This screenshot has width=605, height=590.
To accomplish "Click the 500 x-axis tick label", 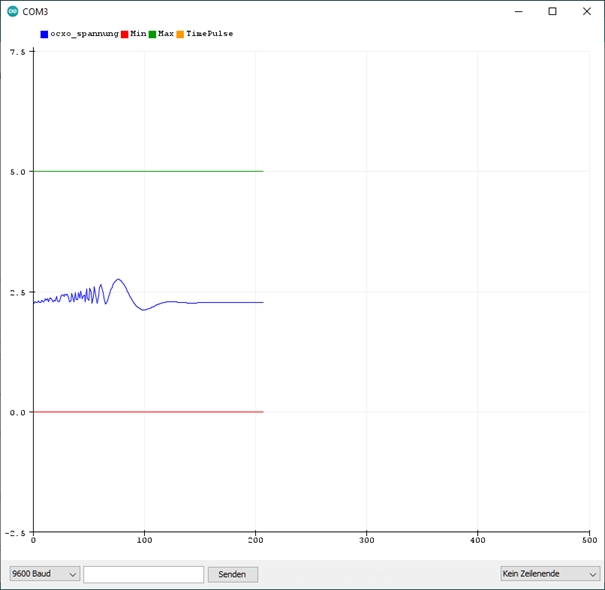I will tap(590, 540).
